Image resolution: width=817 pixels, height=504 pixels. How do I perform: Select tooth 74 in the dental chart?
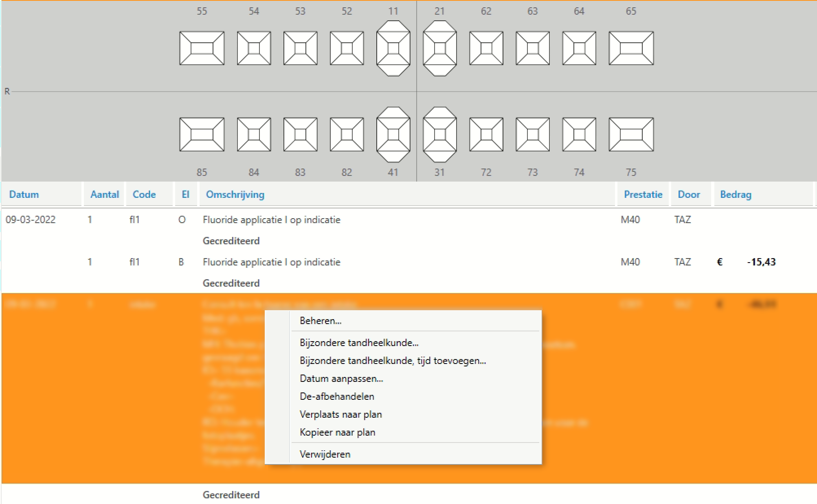click(x=579, y=134)
